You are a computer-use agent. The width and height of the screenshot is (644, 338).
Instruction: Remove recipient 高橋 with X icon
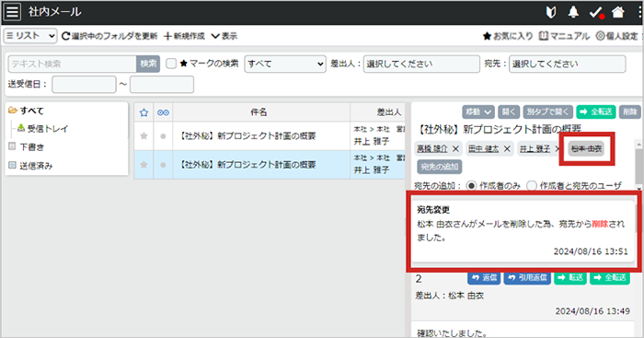pyautogui.click(x=455, y=149)
